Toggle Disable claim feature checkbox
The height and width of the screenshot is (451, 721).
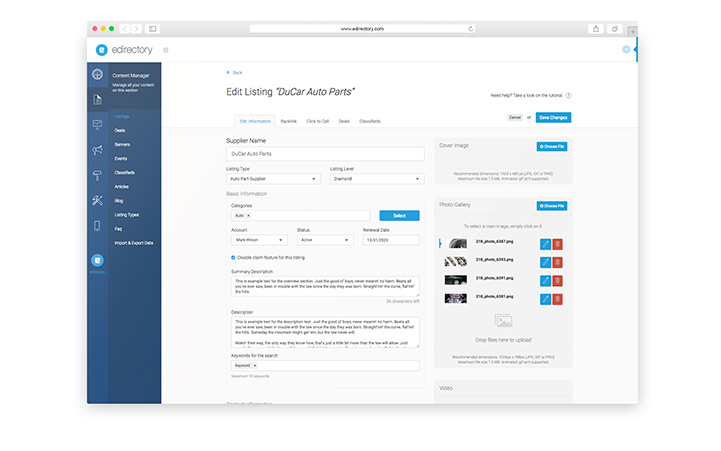pyautogui.click(x=233, y=257)
